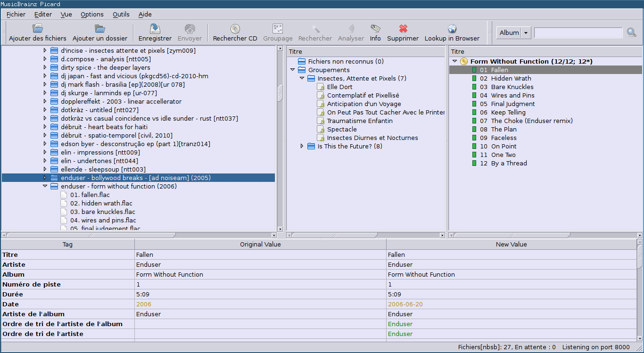Open the Outils menu
This screenshot has height=353, width=644.
(x=121, y=14)
